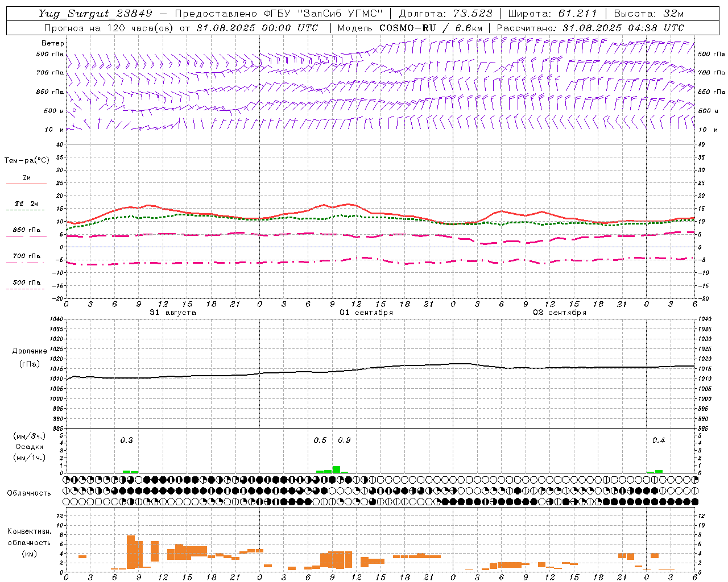Viewport: 728px width, 582px height.
Task: Click the 'Ветер' wind panel label
Action: [x=53, y=43]
